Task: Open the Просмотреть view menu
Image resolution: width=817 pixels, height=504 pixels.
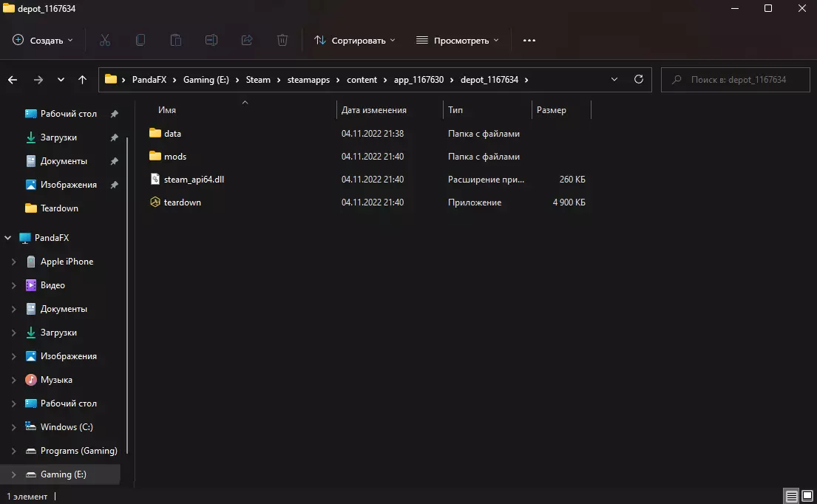Action: pos(457,40)
